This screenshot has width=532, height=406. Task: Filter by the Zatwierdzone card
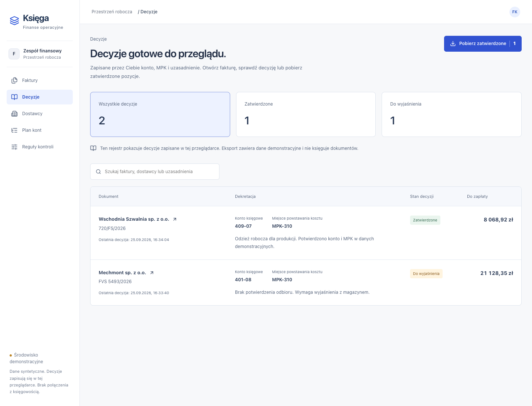click(306, 114)
